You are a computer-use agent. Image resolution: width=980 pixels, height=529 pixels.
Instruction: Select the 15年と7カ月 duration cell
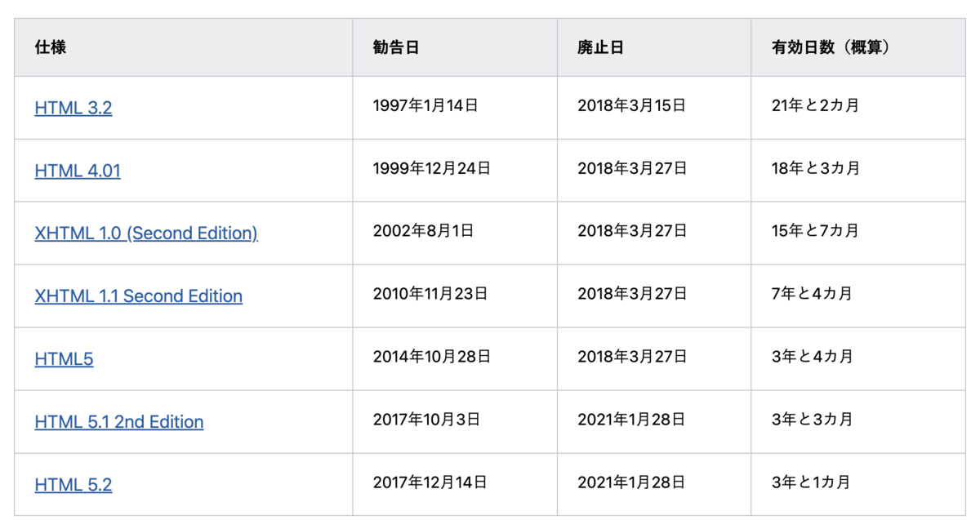pyautogui.click(x=816, y=231)
